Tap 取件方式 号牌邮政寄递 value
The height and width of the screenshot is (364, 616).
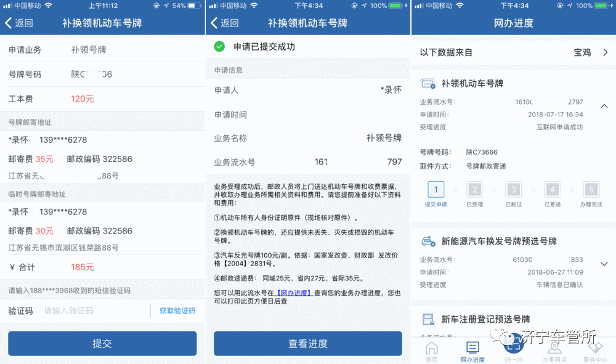pyautogui.click(x=486, y=166)
